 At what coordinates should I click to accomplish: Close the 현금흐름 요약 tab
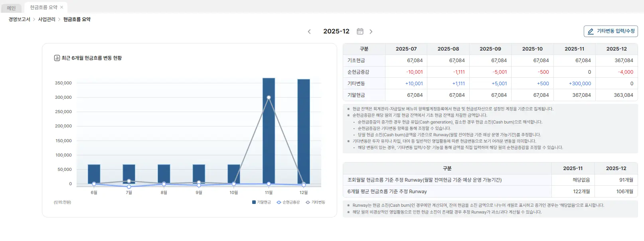click(62, 8)
